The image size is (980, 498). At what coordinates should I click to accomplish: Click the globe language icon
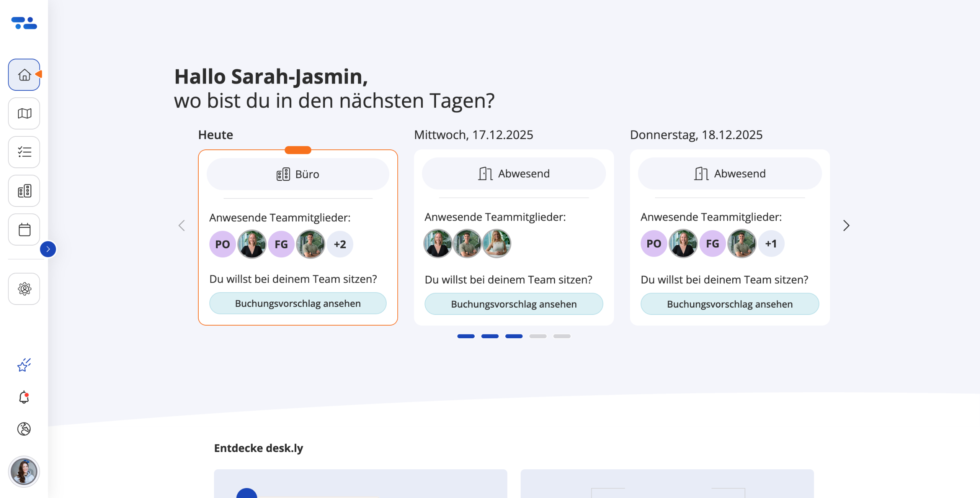point(24,429)
